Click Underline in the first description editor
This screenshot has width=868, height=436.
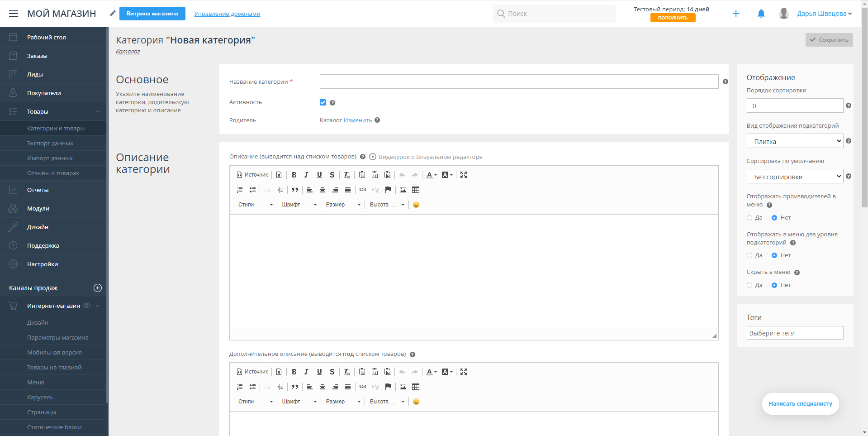pyautogui.click(x=319, y=175)
